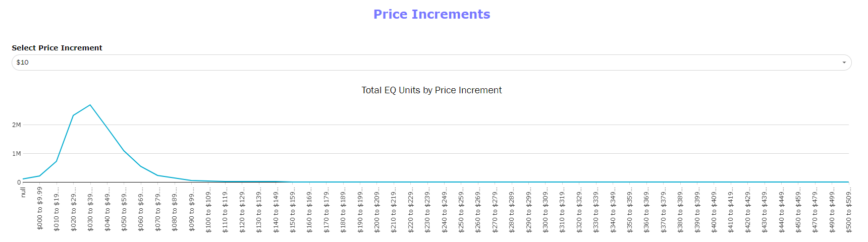Click the chart title Total EQ Units by Price Increment
The height and width of the screenshot is (242, 868).
[x=431, y=90]
